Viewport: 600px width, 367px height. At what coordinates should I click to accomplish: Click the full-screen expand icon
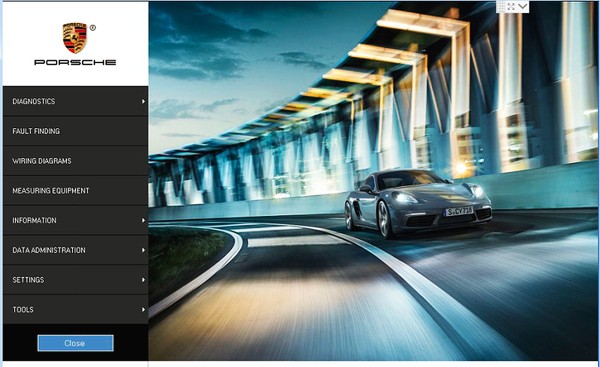[x=511, y=7]
